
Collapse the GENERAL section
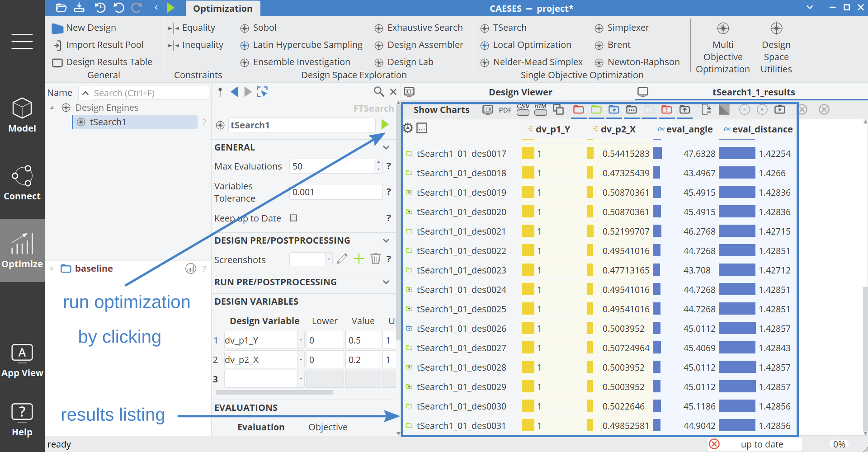[x=386, y=147]
